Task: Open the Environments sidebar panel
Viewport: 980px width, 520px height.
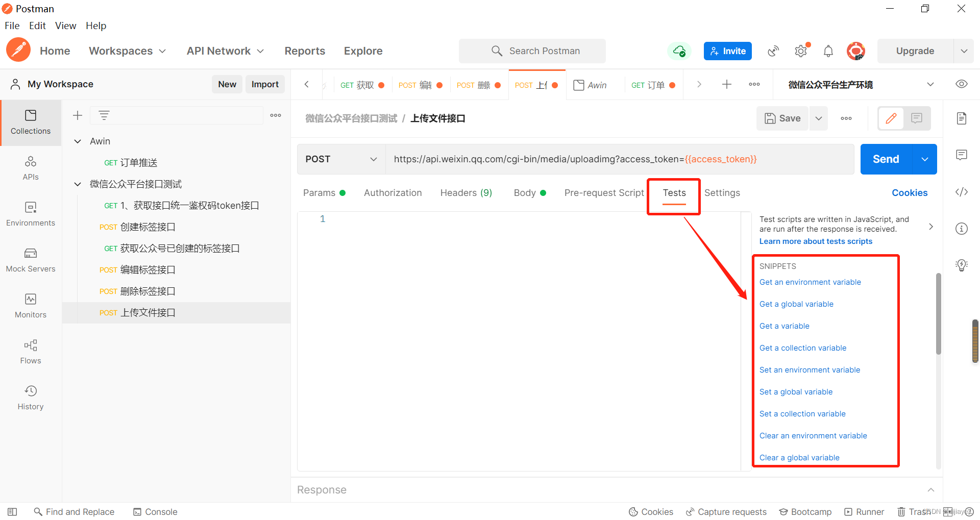Action: click(31, 214)
